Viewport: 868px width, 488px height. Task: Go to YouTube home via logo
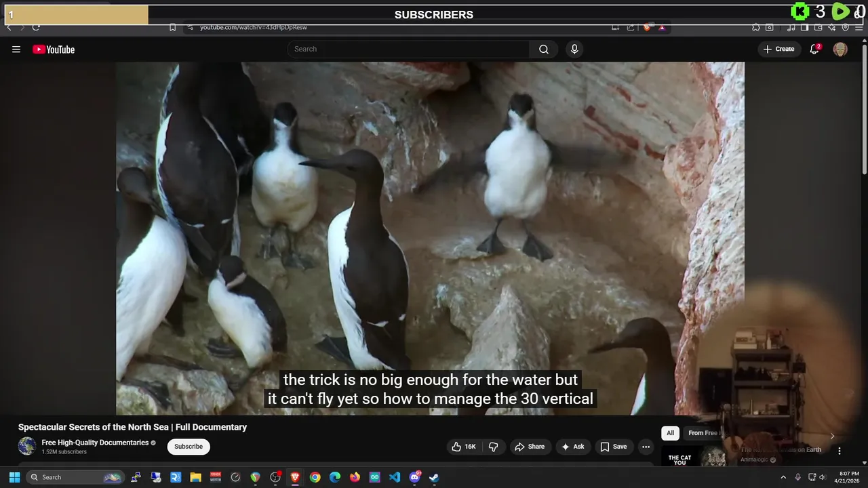click(x=54, y=49)
